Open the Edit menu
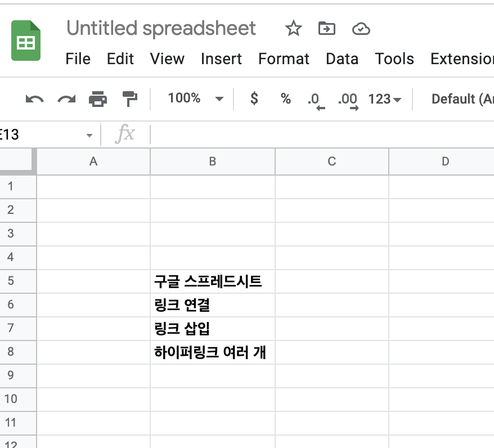This screenshot has width=494, height=448. tap(120, 59)
